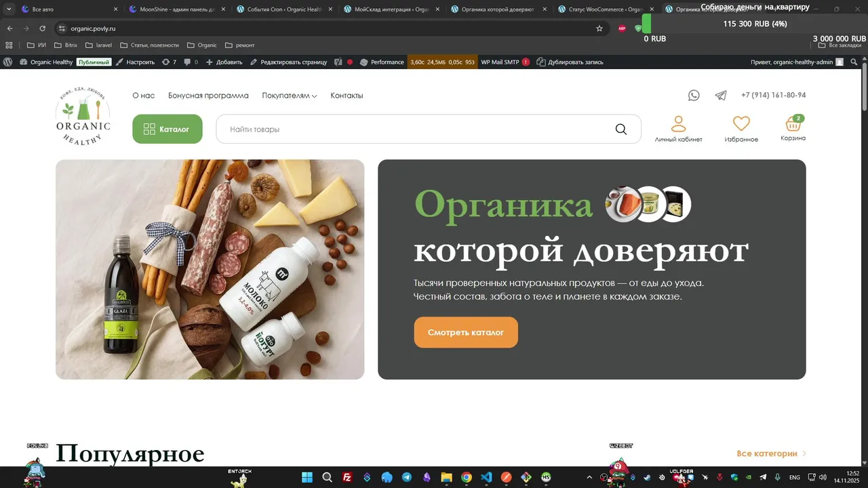
Task: Open Telegram from the taskbar
Action: click(x=406, y=477)
